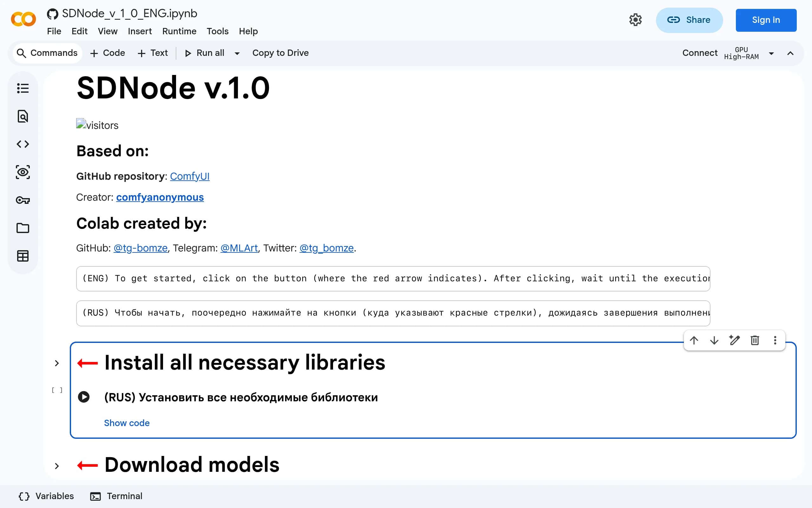812x508 pixels.
Task: Open the Help menu
Action: coord(248,31)
